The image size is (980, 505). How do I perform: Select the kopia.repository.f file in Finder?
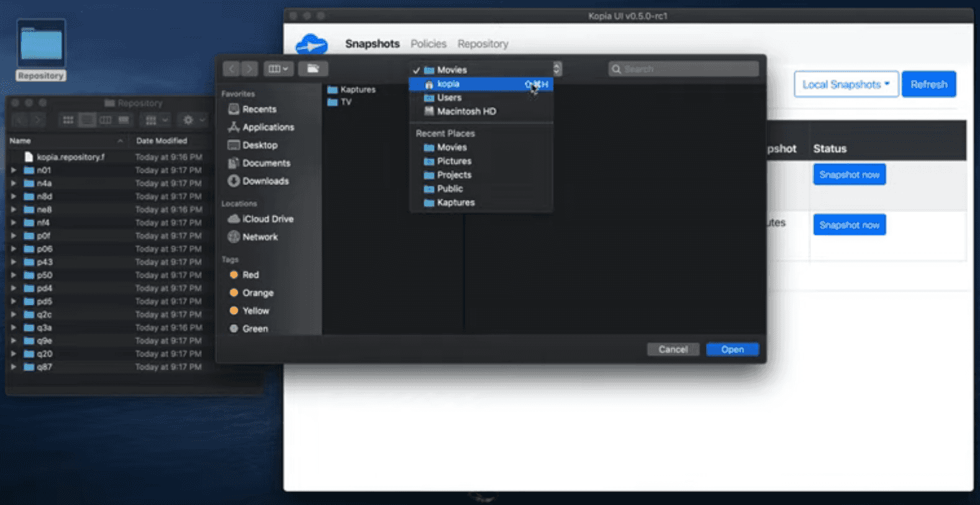pyautogui.click(x=64, y=157)
